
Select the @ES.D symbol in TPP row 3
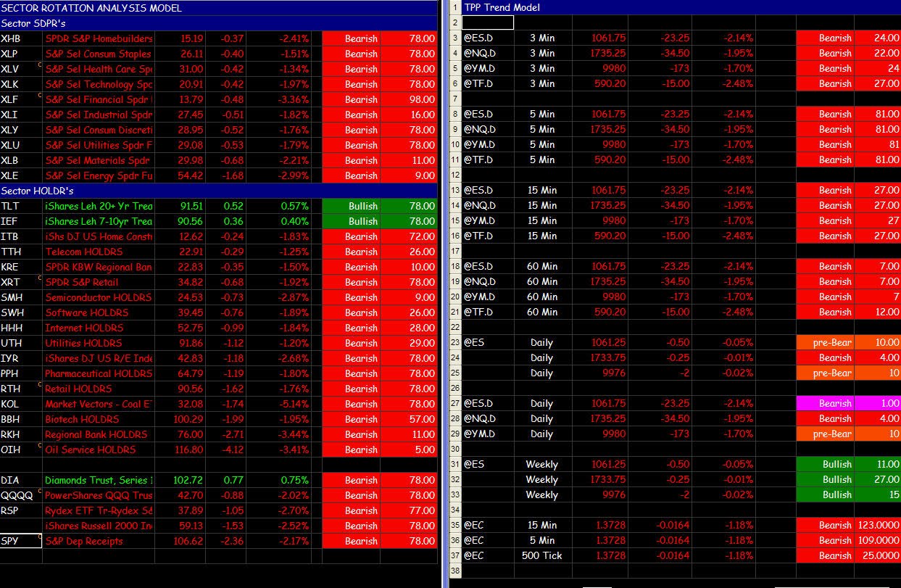click(x=488, y=38)
